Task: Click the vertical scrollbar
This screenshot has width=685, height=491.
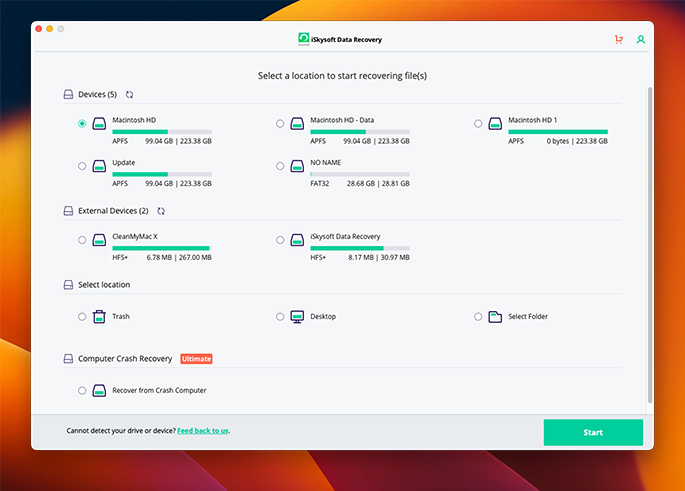Action: [x=650, y=245]
